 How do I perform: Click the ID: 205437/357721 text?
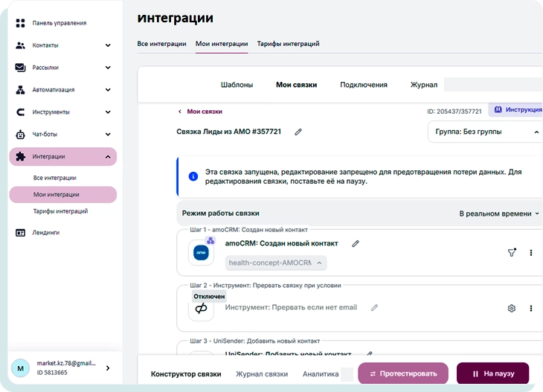[454, 112]
